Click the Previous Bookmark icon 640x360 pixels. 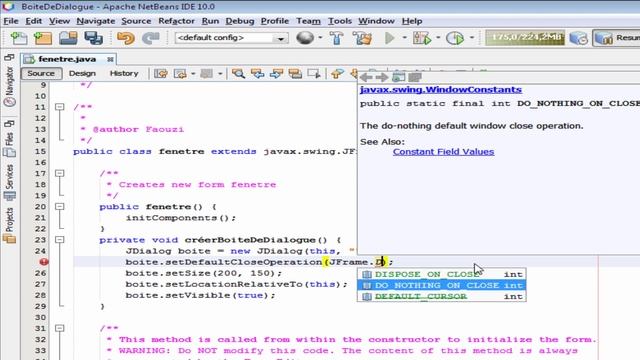338,73
